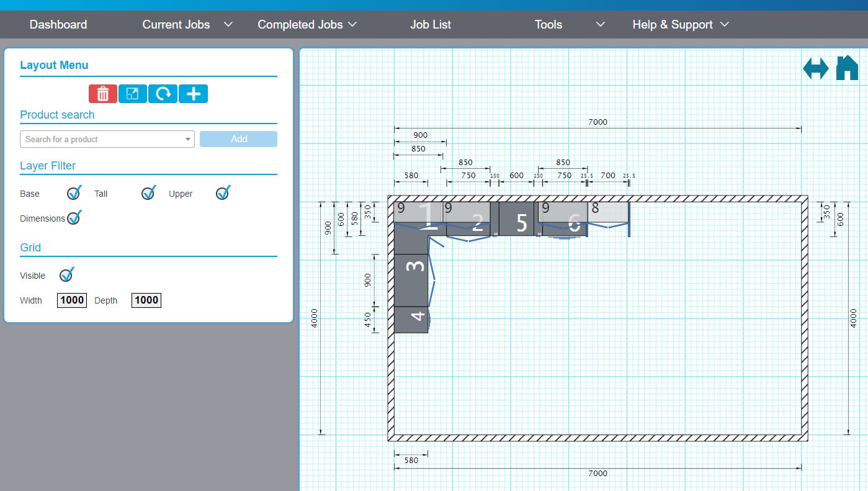This screenshot has width=868, height=491.
Task: Edit the grid Width value
Action: click(71, 300)
